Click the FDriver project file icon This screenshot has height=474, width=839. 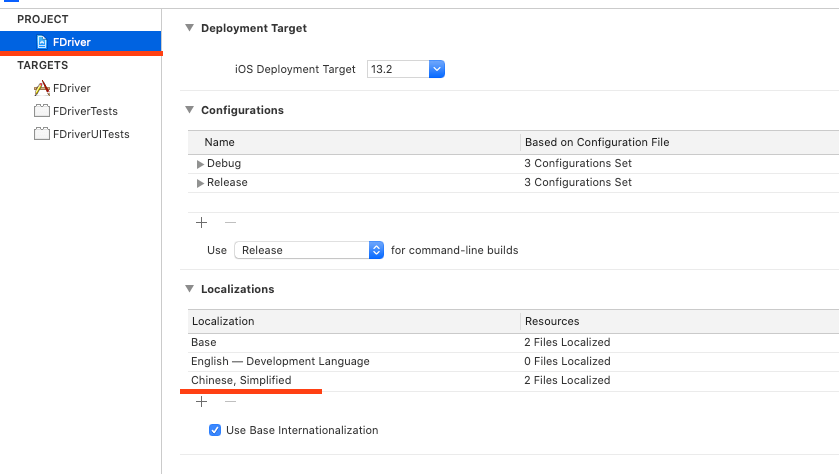[x=41, y=42]
